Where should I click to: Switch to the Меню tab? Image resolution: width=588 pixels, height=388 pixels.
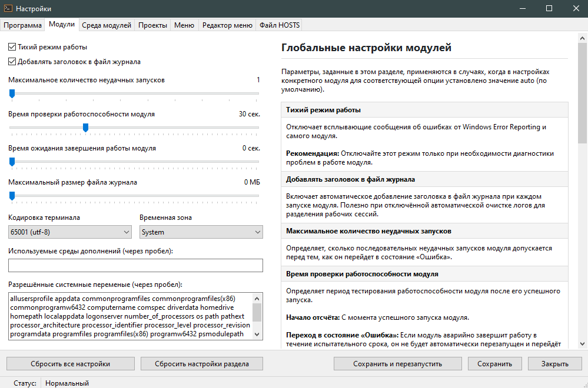coord(184,25)
